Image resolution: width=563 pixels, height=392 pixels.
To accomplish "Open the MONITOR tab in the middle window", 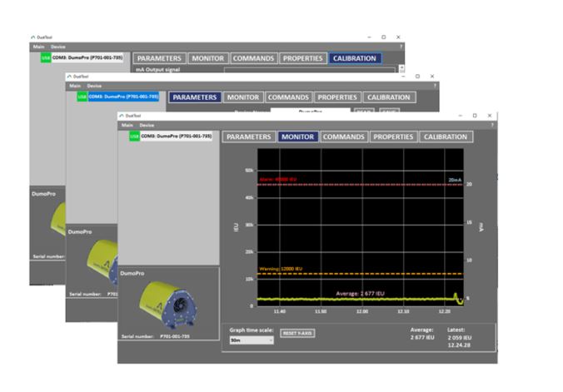I will click(243, 97).
